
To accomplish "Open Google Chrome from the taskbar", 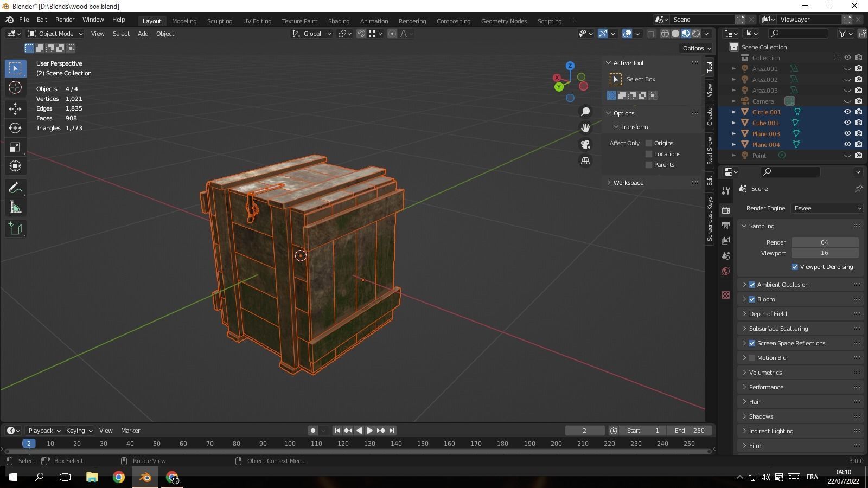I will (119, 478).
